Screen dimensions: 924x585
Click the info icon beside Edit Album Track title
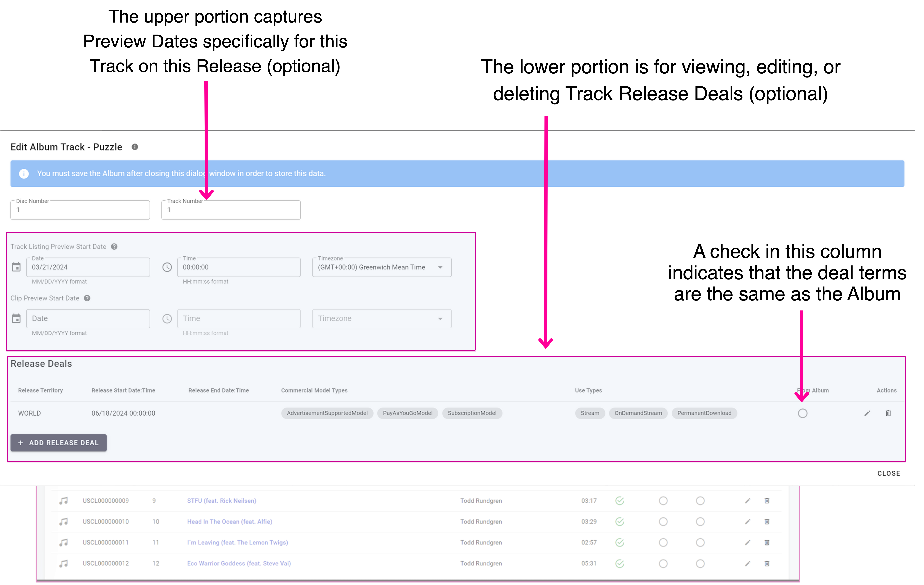pyautogui.click(x=135, y=147)
